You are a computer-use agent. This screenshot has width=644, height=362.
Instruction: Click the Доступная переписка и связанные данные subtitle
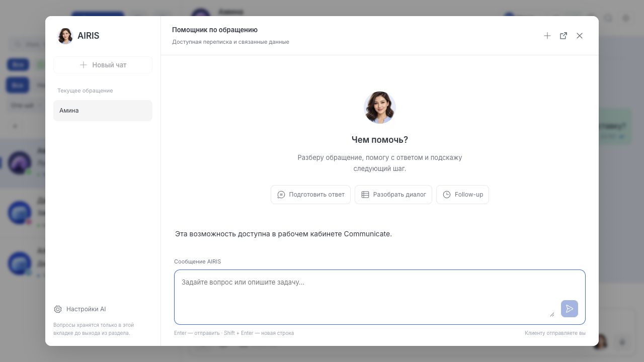pos(230,42)
